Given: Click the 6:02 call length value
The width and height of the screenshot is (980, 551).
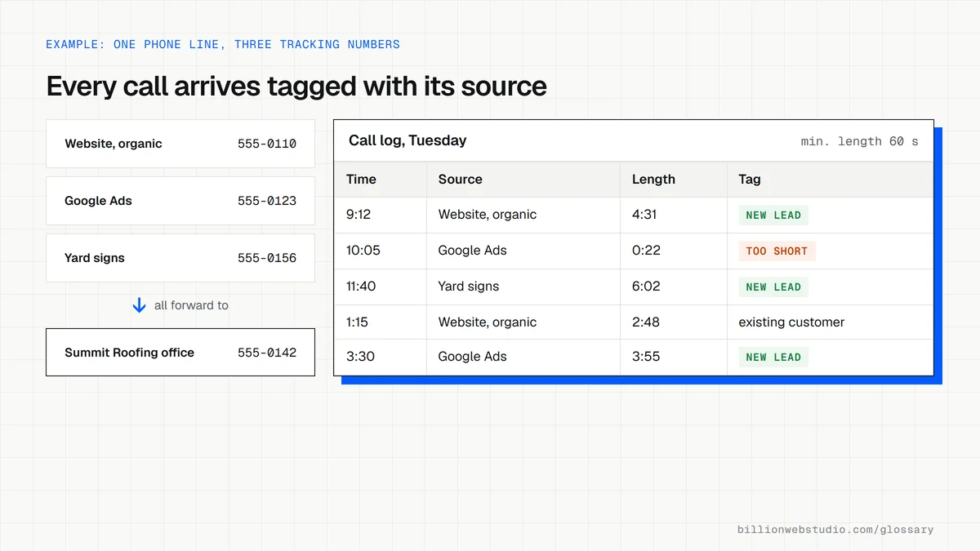Looking at the screenshot, I should click(646, 287).
